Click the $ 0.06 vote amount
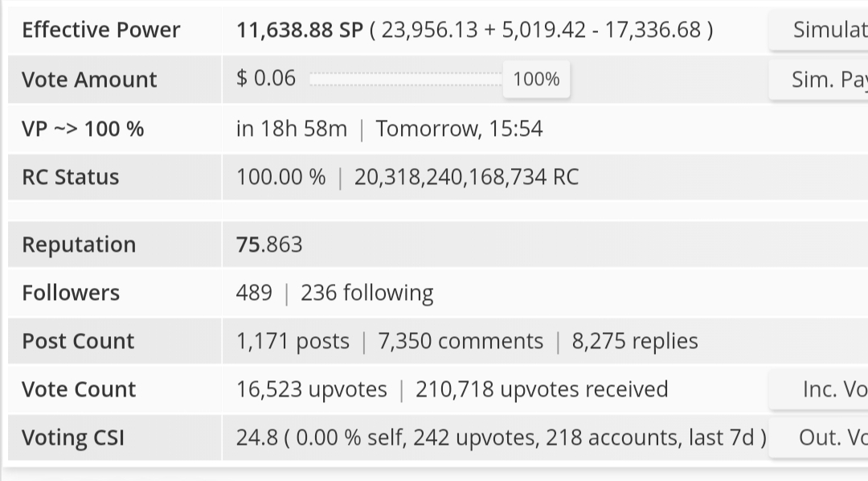 (266, 78)
